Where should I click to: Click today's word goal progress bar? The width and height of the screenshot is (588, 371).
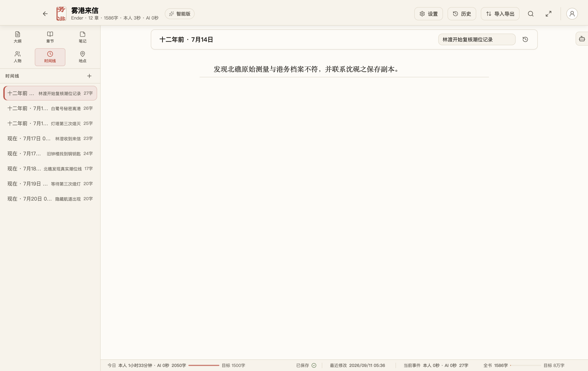tap(204, 365)
